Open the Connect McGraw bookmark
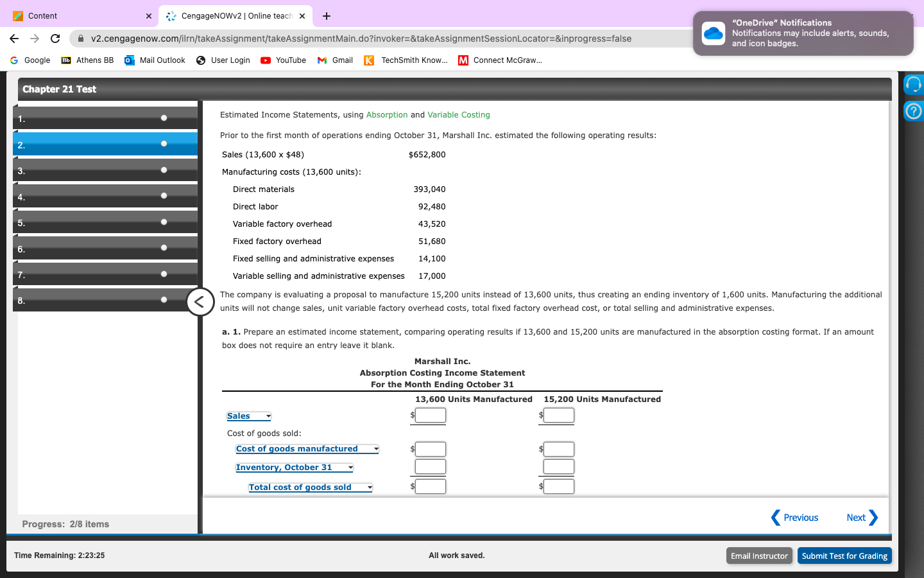This screenshot has width=924, height=578. click(500, 60)
